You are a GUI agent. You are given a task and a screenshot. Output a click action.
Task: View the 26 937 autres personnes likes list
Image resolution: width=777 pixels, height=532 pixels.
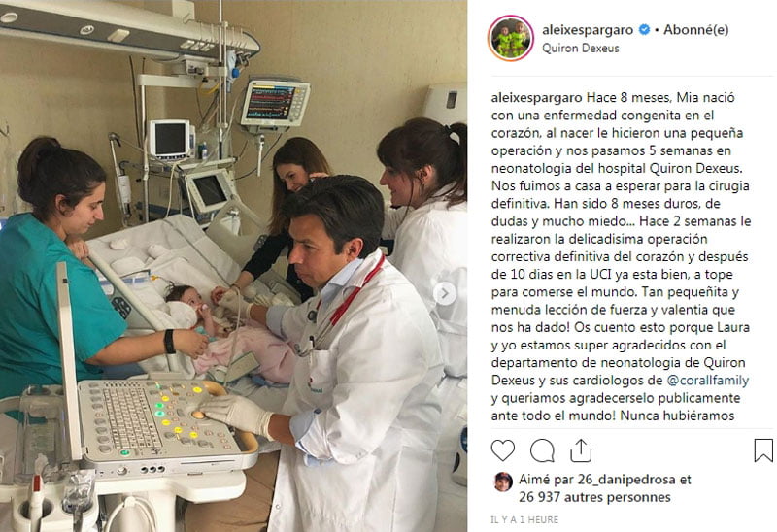coord(594,497)
